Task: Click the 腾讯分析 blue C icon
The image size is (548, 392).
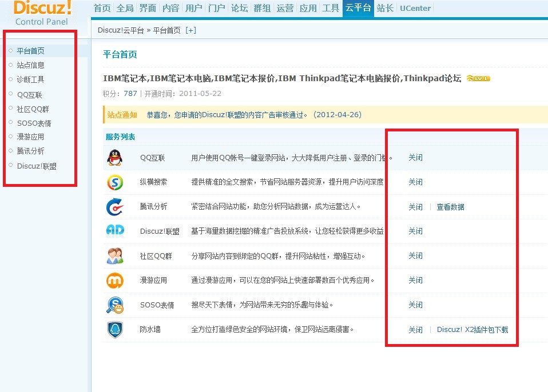Action: (x=115, y=207)
